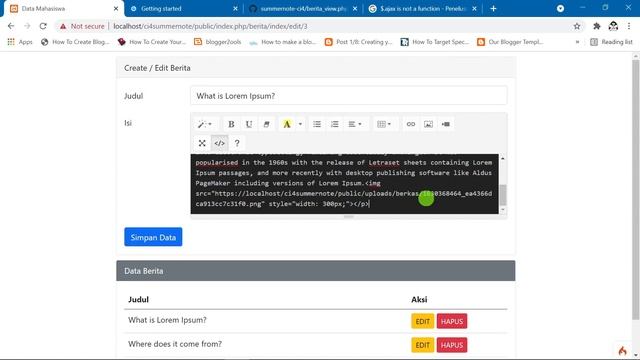This screenshot has height=360, width=640.
Task: Click the Judul input field
Action: click(x=349, y=96)
